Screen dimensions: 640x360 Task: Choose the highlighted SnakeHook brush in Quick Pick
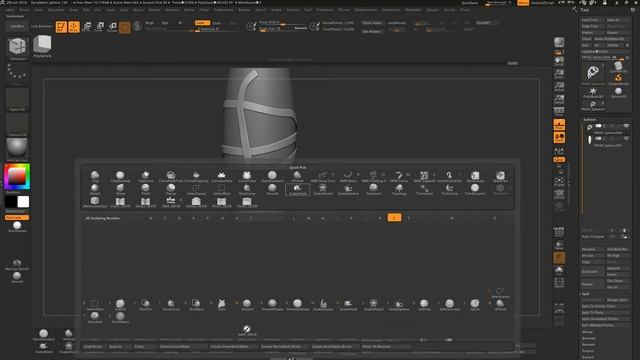coord(297,189)
